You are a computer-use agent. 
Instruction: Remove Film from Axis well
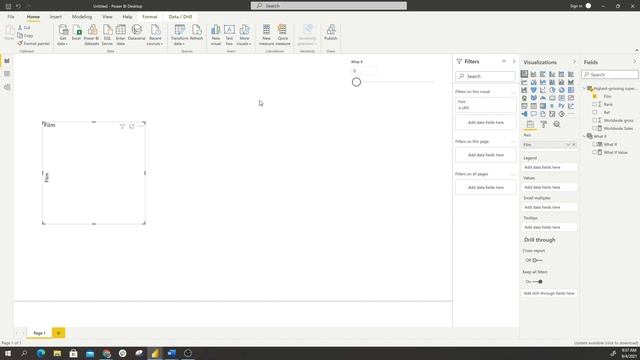point(573,144)
